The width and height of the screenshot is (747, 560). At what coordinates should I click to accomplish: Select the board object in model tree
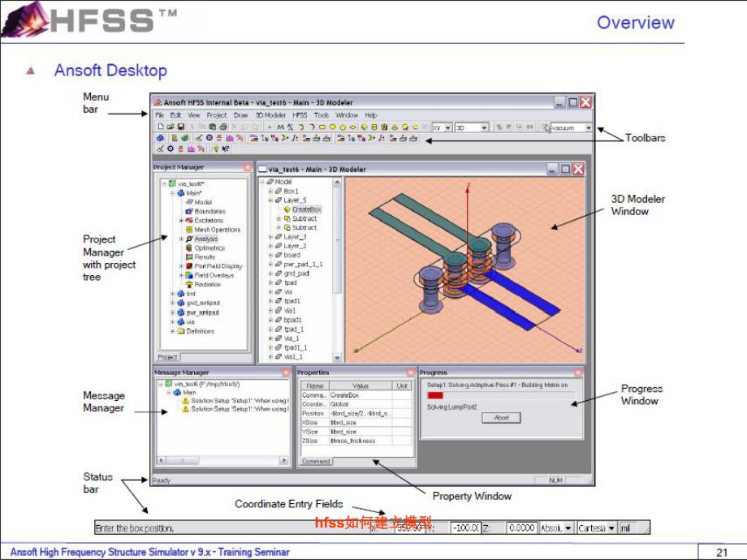click(292, 255)
